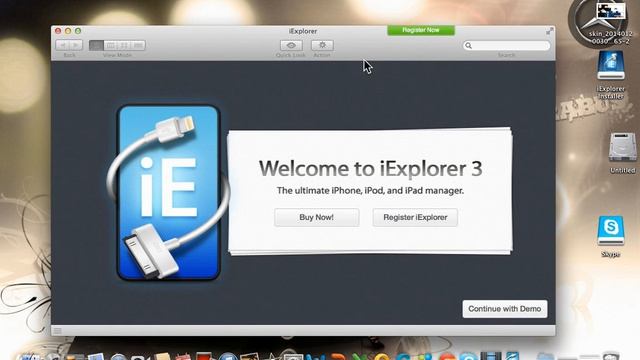Click the magnifier icon in the search box

(x=469, y=45)
